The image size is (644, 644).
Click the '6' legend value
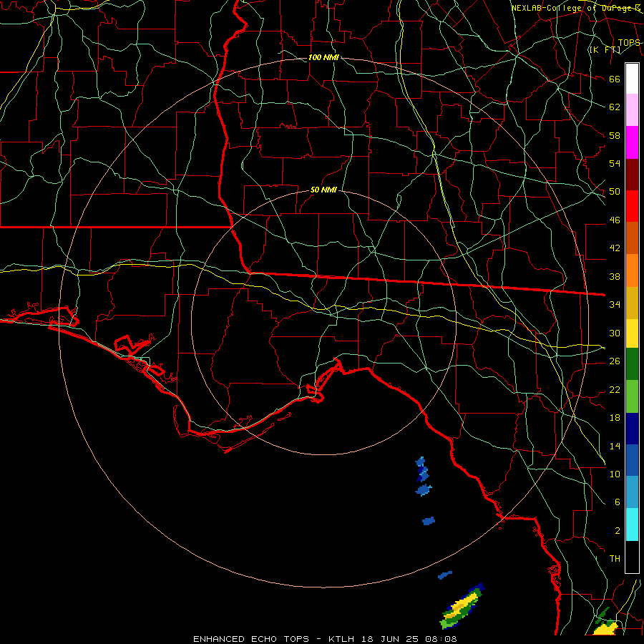point(617,502)
